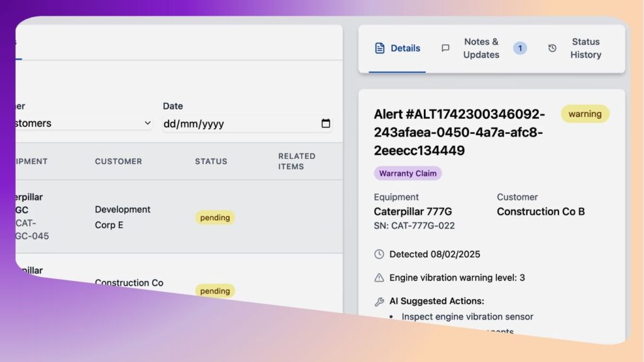Click the serial number SN: CAT-777G-022

coord(414,226)
